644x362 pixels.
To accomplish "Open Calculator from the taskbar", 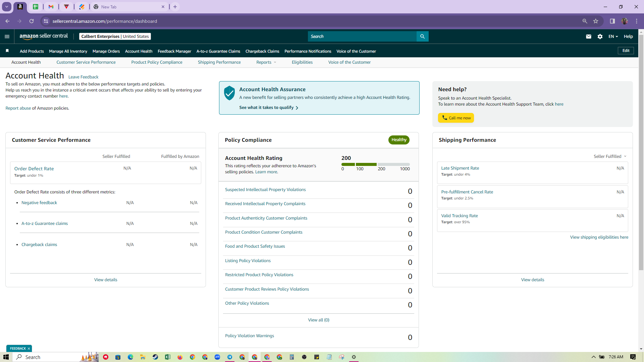I will pos(292,357).
